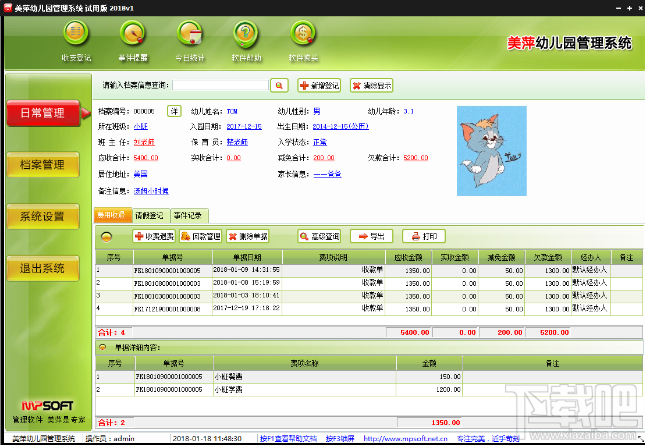Select fee row dated 2018-01-08
The height and width of the screenshot is (445, 645).
pyautogui.click(x=369, y=283)
